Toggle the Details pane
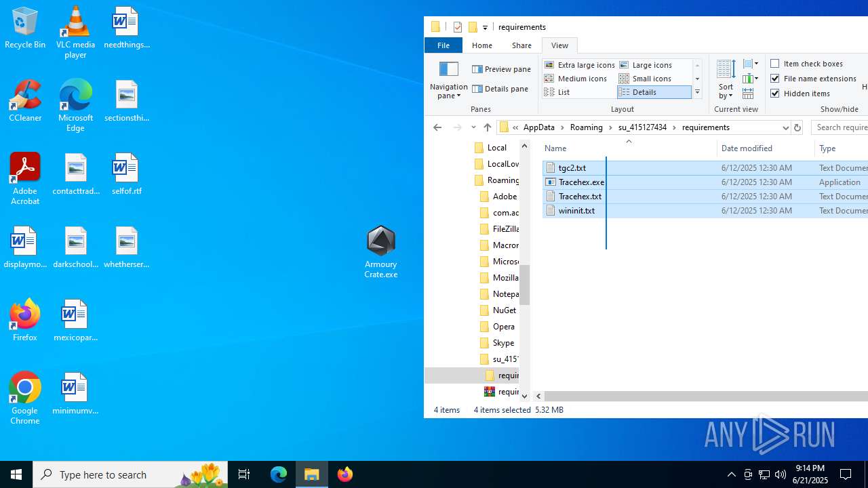Image resolution: width=868 pixels, height=488 pixels. pos(500,89)
